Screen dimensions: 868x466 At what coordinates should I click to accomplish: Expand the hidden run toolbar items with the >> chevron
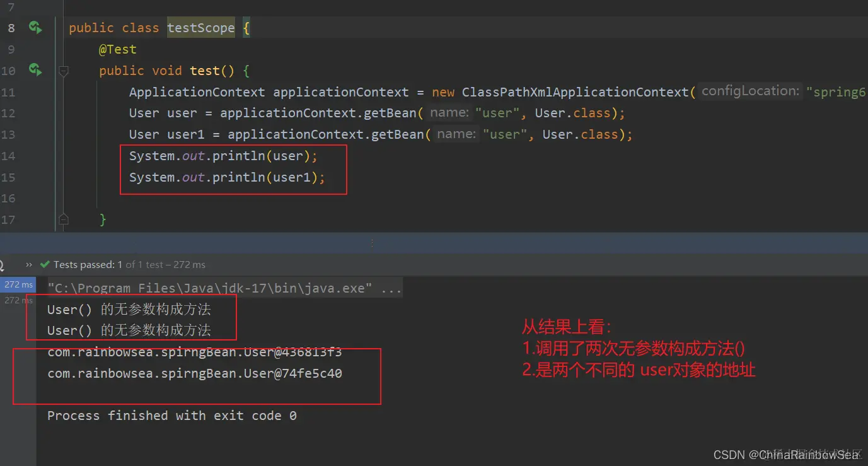point(29,264)
